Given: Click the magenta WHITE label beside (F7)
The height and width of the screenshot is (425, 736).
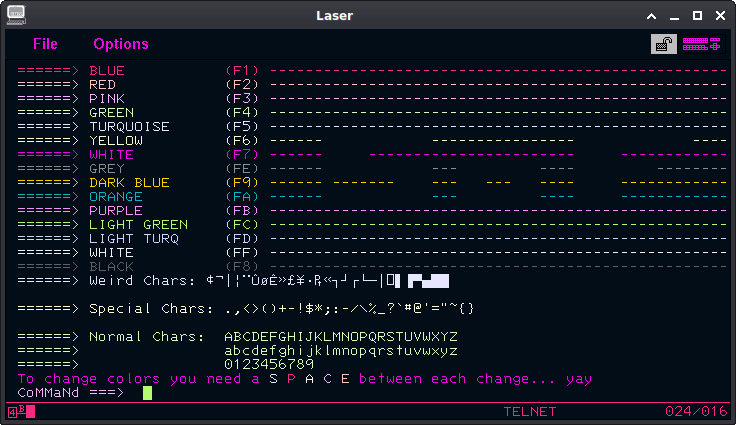Looking at the screenshot, I should pos(112,155).
